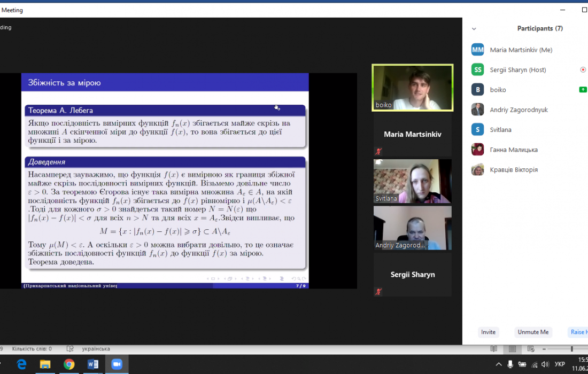Open Google Chrome from the taskbar
This screenshot has height=374, width=588.
[69, 364]
